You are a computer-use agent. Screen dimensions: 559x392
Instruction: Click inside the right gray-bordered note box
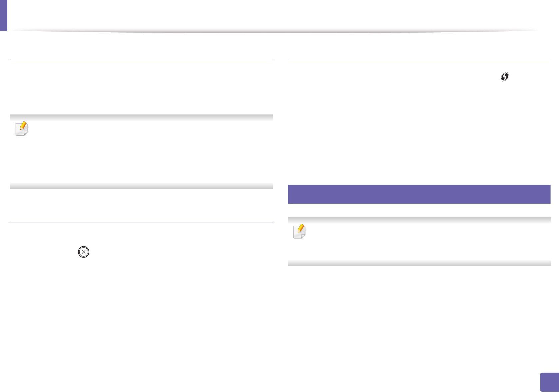[x=419, y=242]
